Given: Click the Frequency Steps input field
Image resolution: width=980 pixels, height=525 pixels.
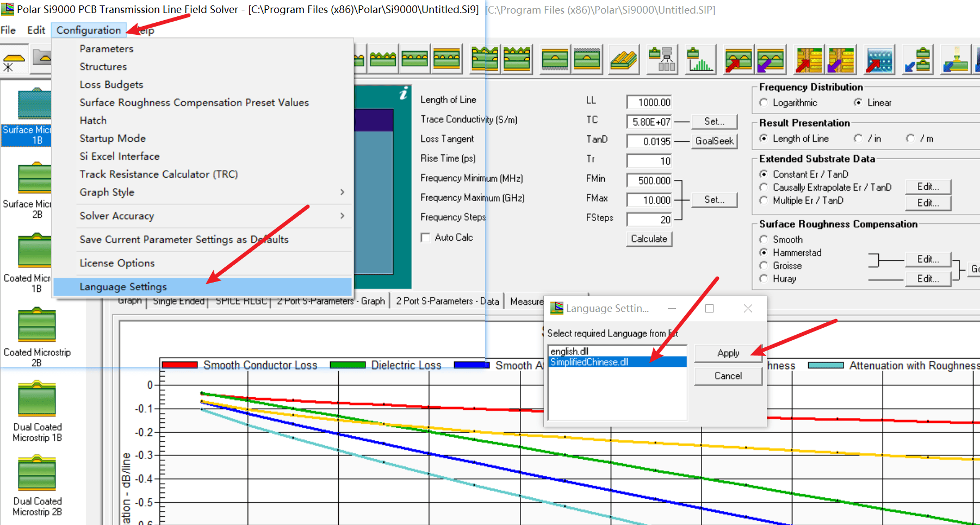Looking at the screenshot, I should click(x=649, y=220).
